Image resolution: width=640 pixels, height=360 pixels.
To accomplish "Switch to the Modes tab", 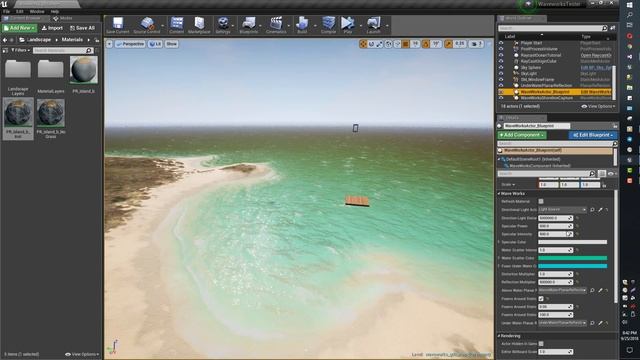I will coord(63,18).
